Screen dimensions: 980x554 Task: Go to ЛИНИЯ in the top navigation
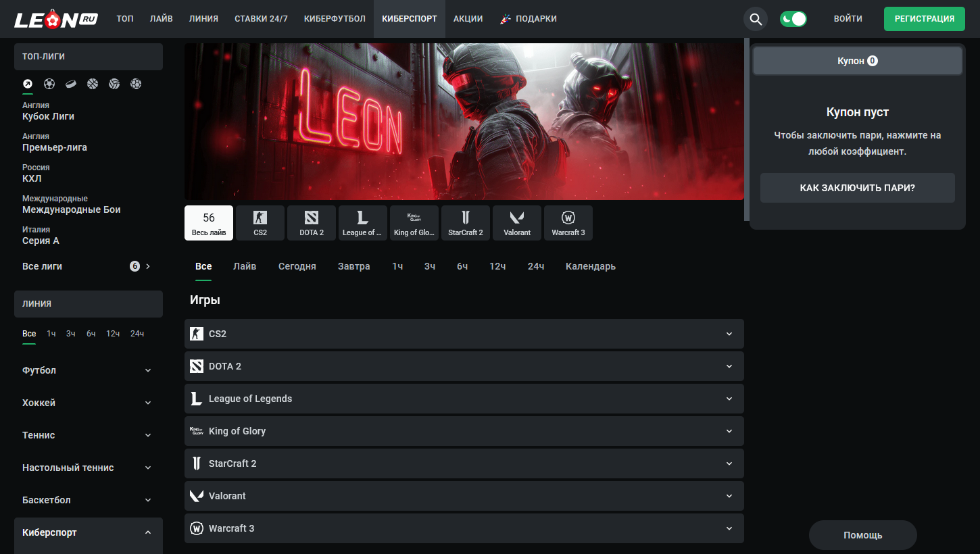204,19
